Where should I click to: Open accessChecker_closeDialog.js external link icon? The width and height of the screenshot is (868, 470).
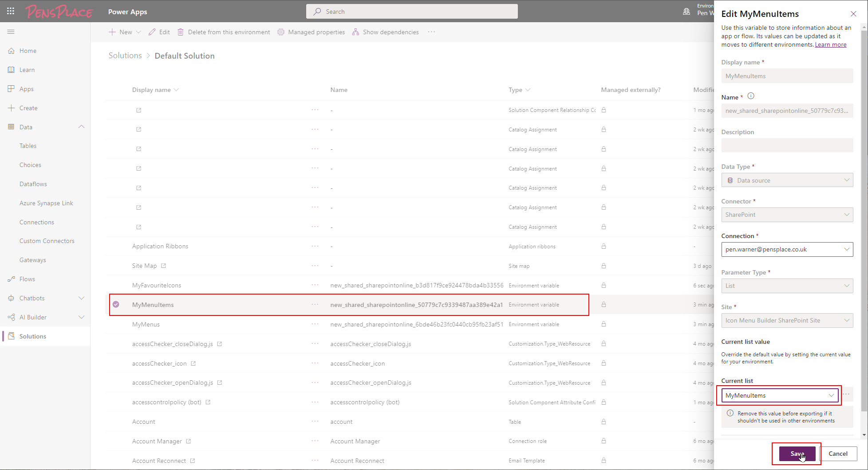219,344
